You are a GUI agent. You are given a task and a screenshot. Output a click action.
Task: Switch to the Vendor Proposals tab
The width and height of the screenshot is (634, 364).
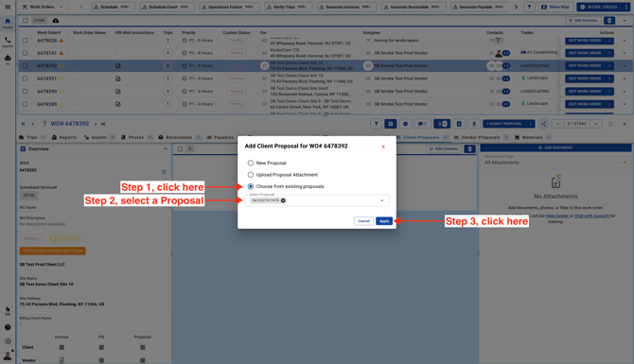[x=481, y=137]
